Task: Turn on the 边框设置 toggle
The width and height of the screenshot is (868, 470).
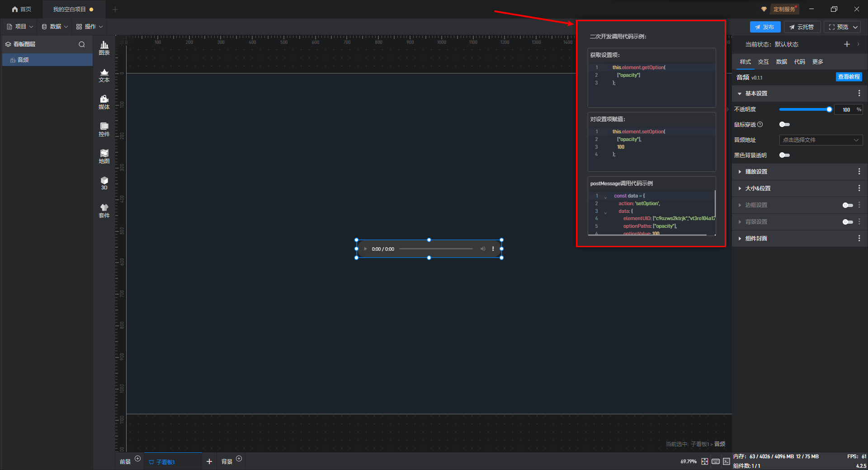Action: point(848,205)
